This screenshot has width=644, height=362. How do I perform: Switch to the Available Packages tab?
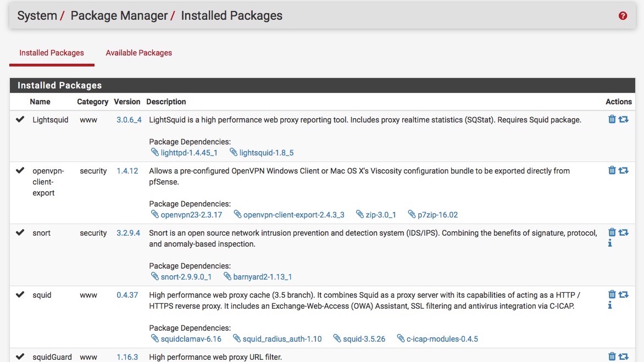(139, 53)
